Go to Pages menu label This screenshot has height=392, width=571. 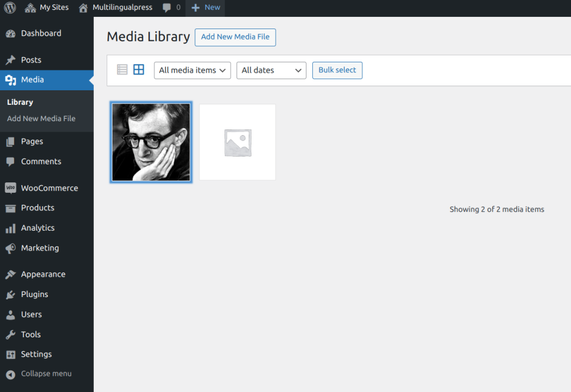32,142
